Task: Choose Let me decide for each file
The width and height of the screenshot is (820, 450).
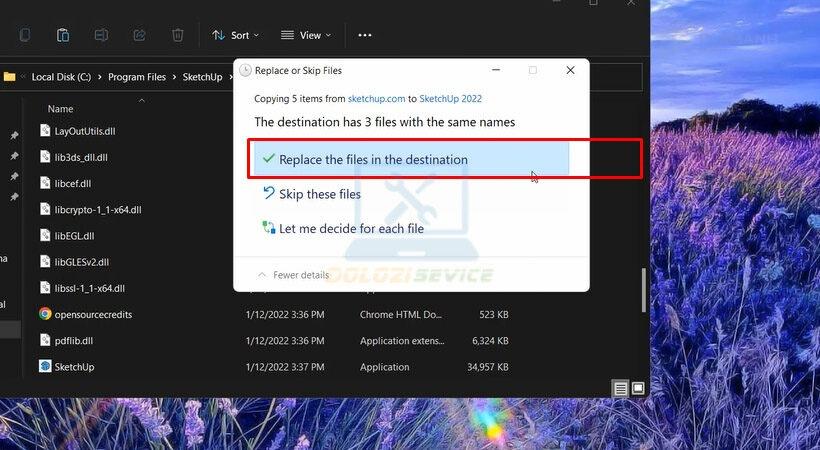Action: coord(351,228)
